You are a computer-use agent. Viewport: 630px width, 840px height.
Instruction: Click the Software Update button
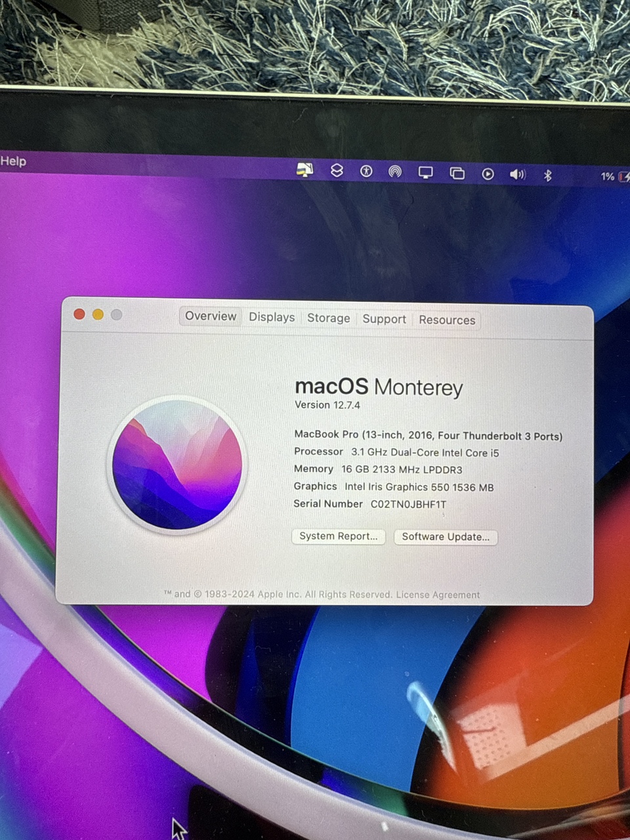446,537
